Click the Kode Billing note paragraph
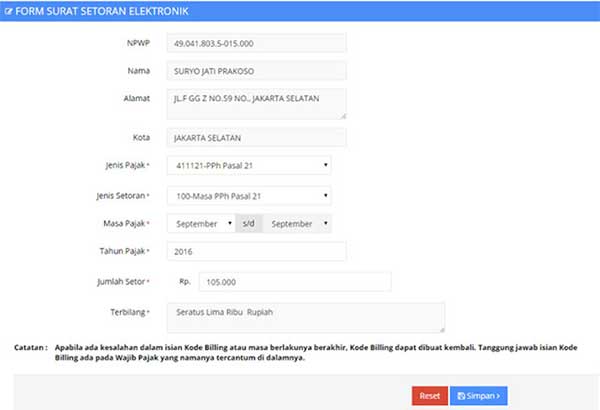Screen dimensions: 600x410 click(x=316, y=353)
